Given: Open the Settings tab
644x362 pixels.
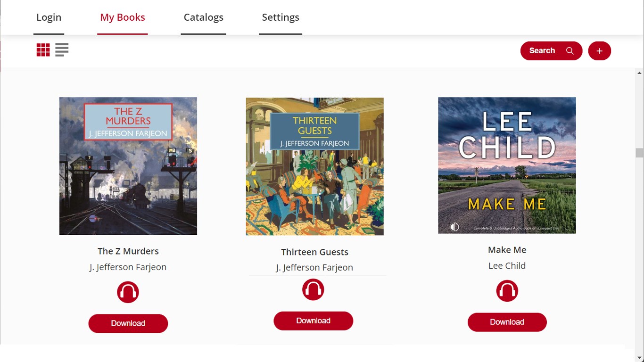Looking at the screenshot, I should pos(281,17).
